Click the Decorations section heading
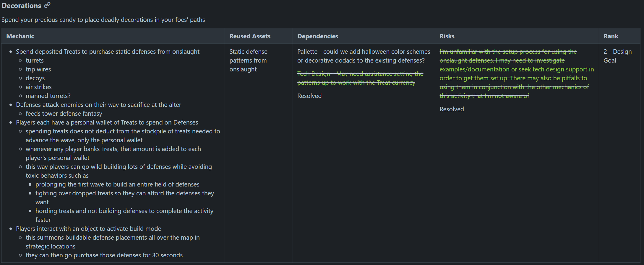 click(x=21, y=6)
